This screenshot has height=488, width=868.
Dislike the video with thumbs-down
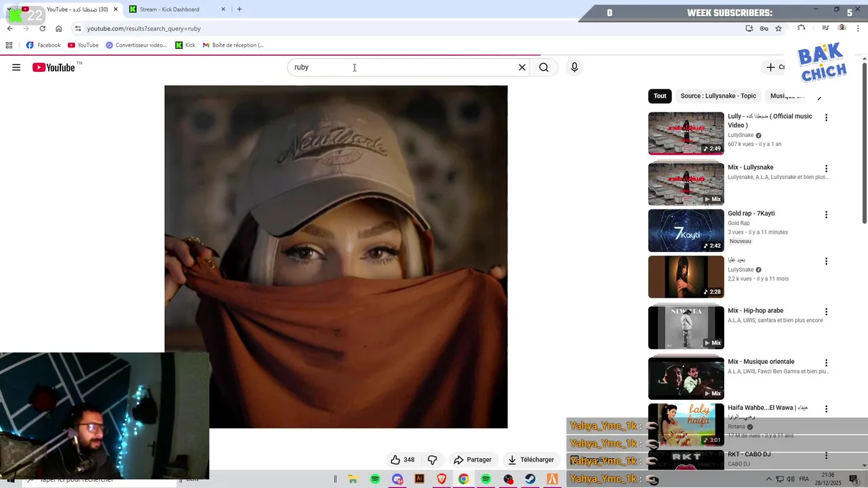pos(432,460)
